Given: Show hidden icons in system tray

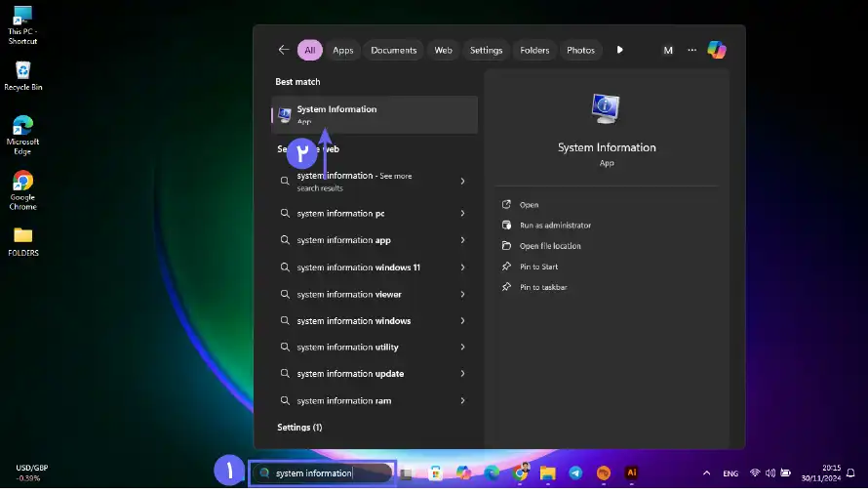Looking at the screenshot, I should pyautogui.click(x=706, y=472).
